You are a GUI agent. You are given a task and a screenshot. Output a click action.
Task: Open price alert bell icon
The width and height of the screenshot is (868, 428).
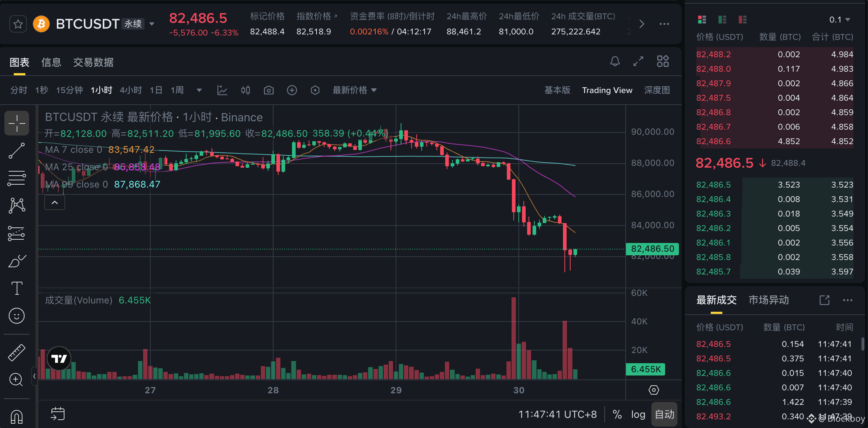click(x=615, y=61)
